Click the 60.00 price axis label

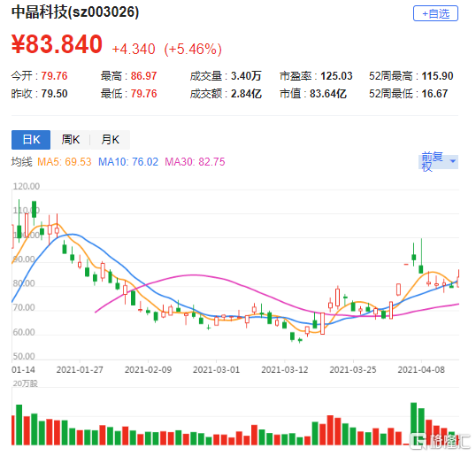click(24, 332)
